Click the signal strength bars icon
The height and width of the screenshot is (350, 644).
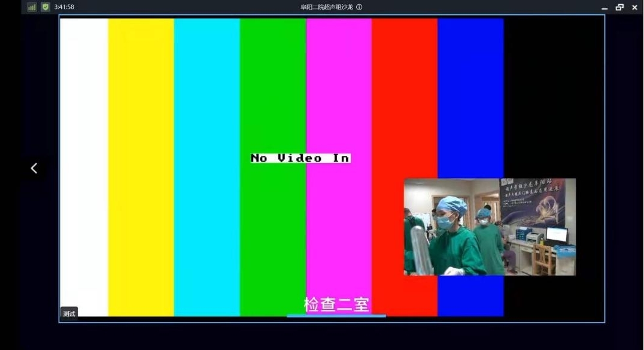click(x=32, y=7)
